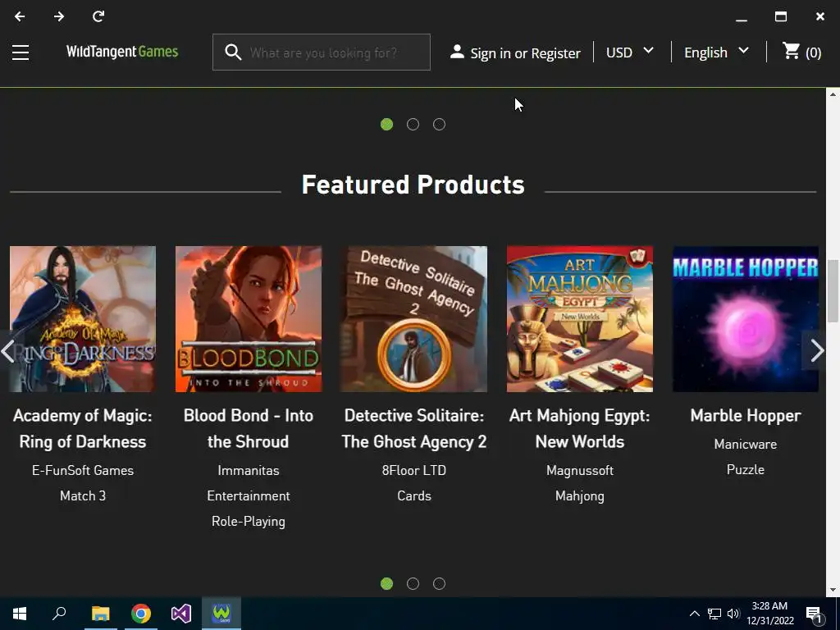Viewport: 840px width, 630px height.
Task: Click title Academy of Magic: Ring of Darkness
Action: click(x=83, y=428)
